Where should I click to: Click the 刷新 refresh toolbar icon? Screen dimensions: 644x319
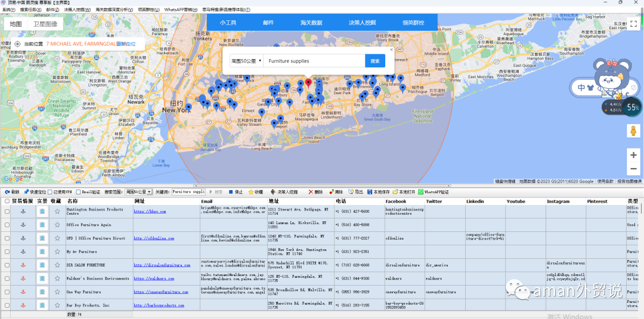[7, 192]
